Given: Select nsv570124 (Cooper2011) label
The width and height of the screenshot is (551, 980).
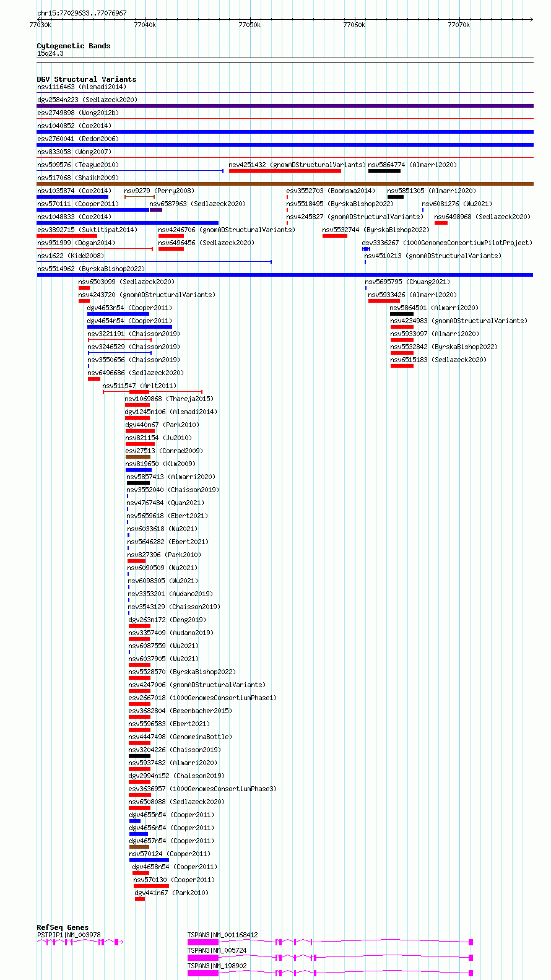Looking at the screenshot, I should 170,854.
